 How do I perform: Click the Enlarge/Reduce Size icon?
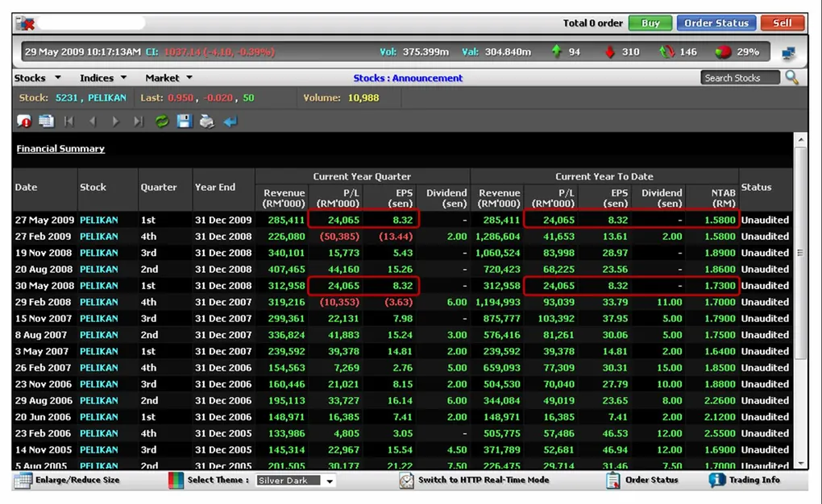point(23,481)
